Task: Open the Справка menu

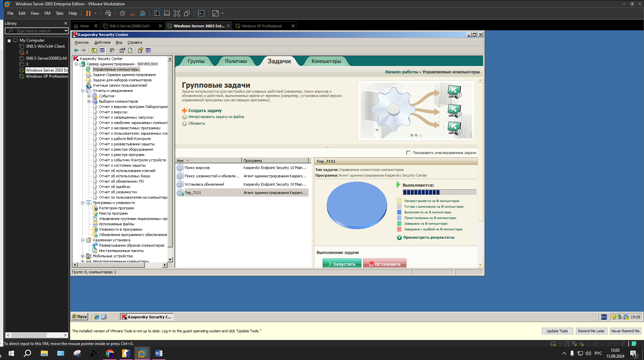Action: point(135,42)
